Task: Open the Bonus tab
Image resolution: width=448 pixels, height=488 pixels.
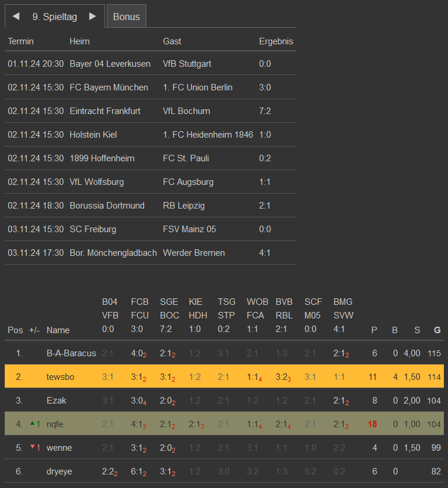Action: (126, 17)
